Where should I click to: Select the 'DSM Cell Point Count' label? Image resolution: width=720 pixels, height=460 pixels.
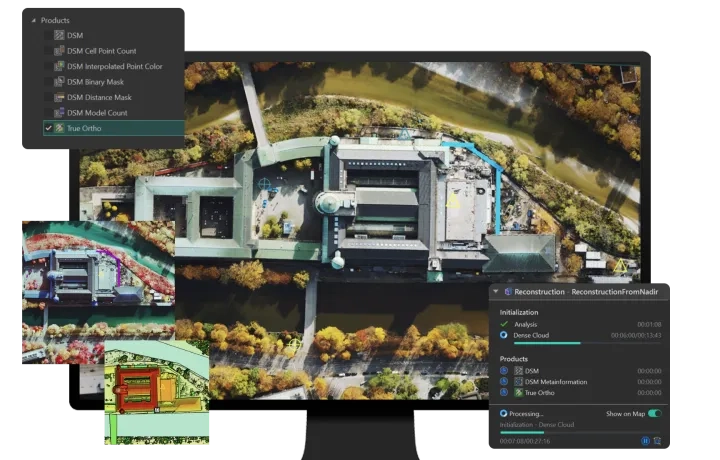point(101,51)
